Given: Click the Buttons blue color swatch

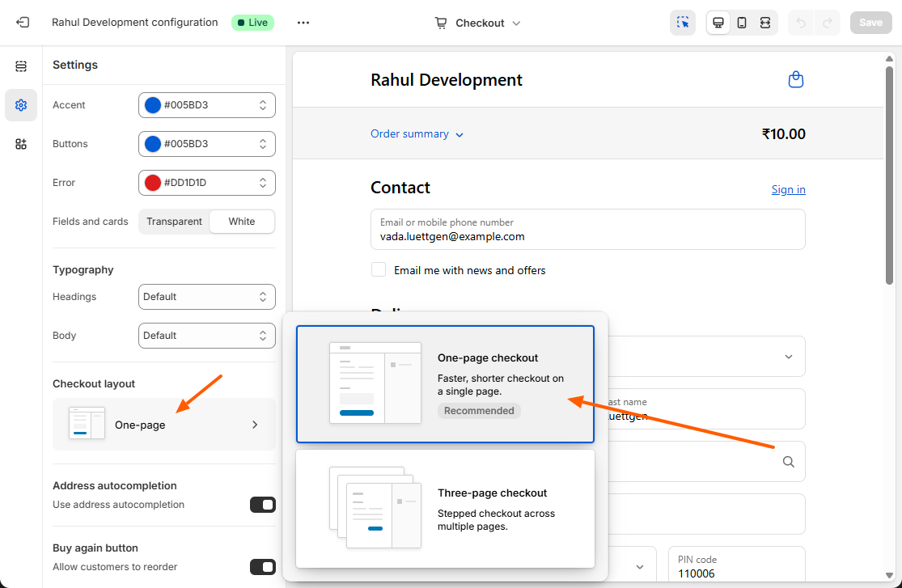Looking at the screenshot, I should tap(152, 144).
